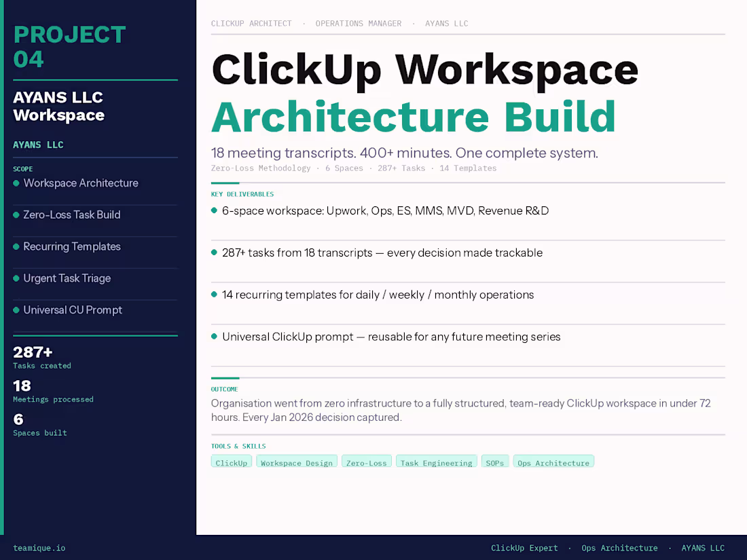Collapse the SCOPE list in the sidebar
This screenshot has width=747, height=560.
(x=22, y=168)
